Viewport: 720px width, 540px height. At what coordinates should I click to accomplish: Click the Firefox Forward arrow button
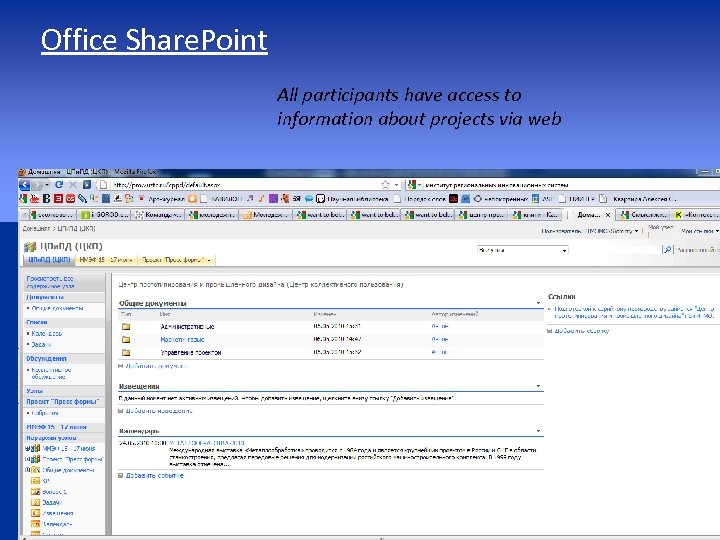[x=37, y=185]
